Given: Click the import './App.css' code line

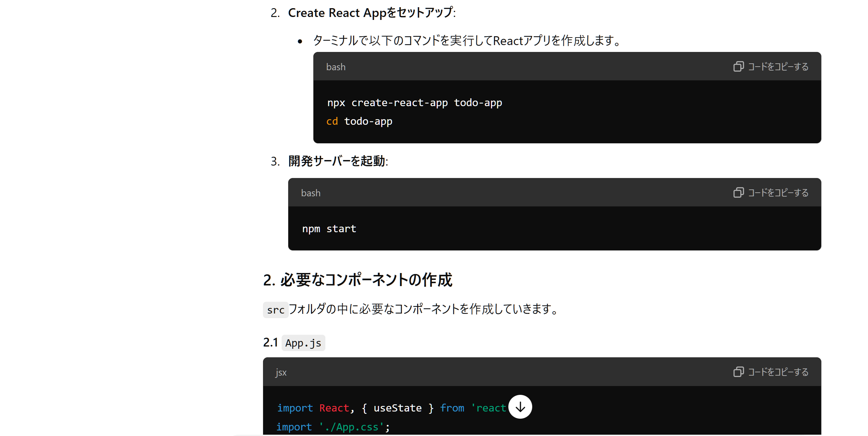Looking at the screenshot, I should (333, 427).
